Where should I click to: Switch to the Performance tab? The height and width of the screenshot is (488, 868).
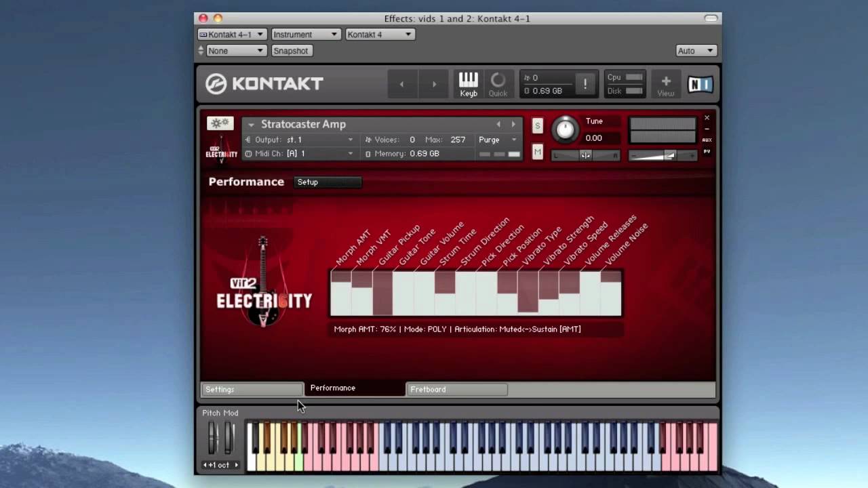[354, 388]
